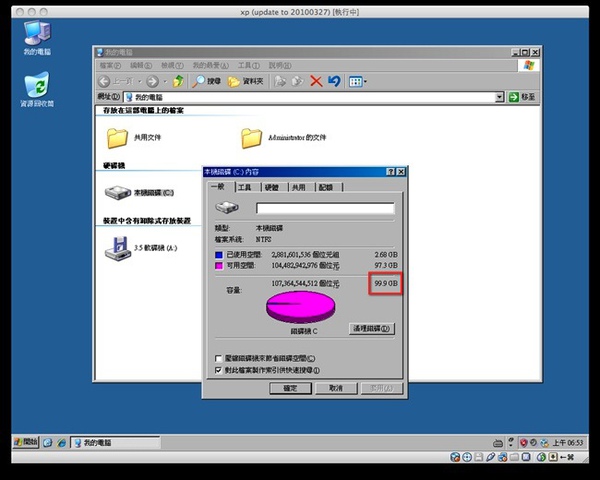Show the 資料夾 folders pane
Screen dimensions: 600x480
tap(246, 81)
